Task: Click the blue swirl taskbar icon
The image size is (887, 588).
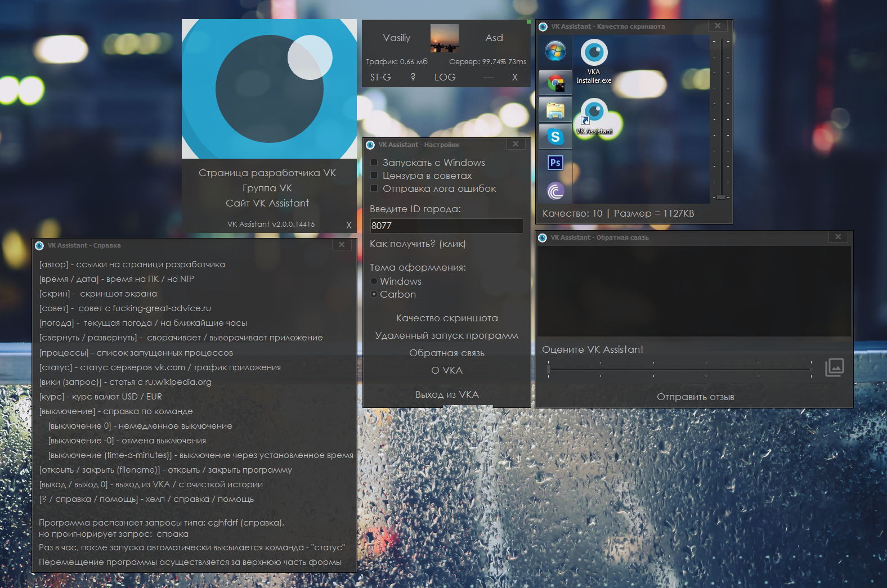Action: tap(556, 191)
